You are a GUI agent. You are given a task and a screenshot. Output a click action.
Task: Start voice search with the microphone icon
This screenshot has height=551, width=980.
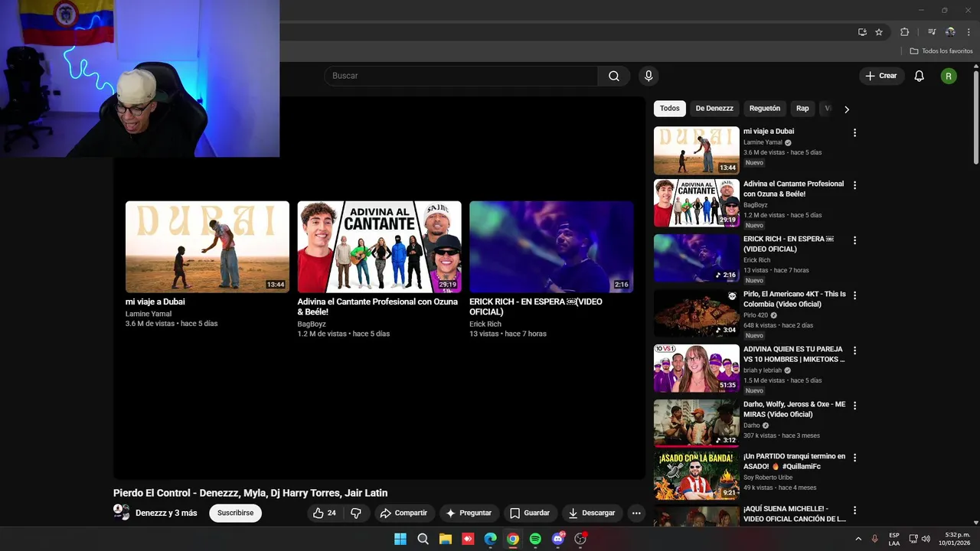[648, 76]
